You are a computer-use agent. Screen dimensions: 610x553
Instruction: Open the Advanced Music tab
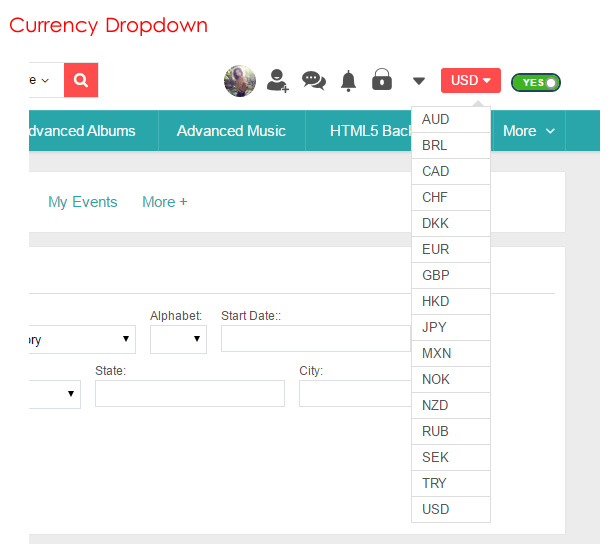tap(231, 131)
